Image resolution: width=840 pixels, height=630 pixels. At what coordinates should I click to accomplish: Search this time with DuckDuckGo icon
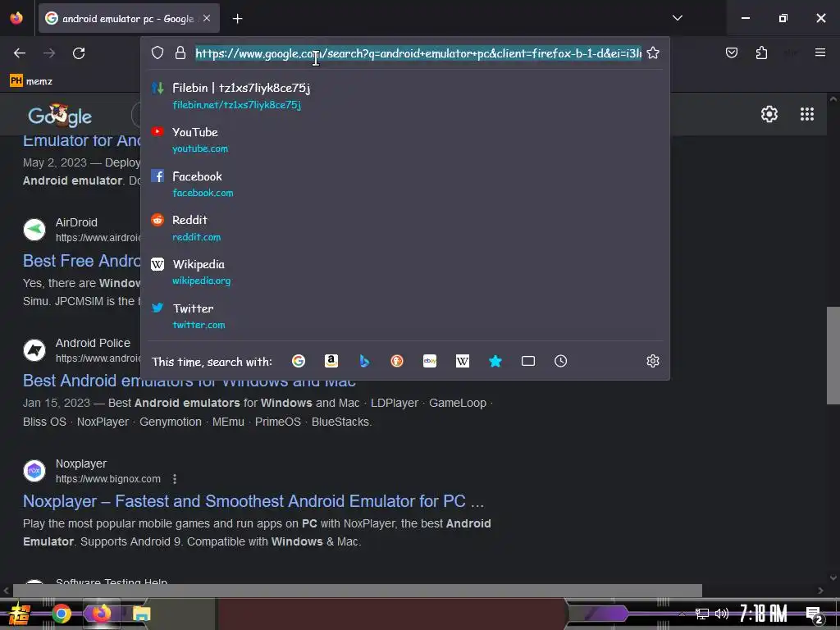click(397, 361)
